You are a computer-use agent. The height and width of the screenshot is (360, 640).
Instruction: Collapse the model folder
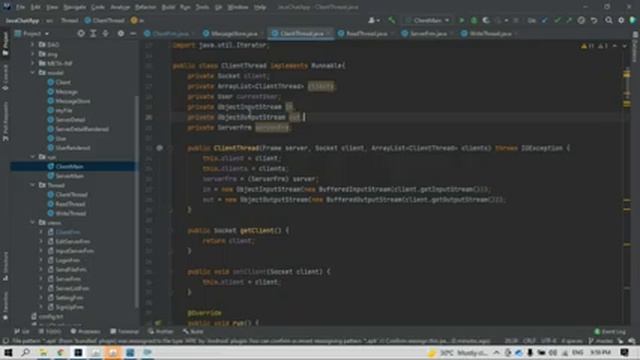pos(33,73)
